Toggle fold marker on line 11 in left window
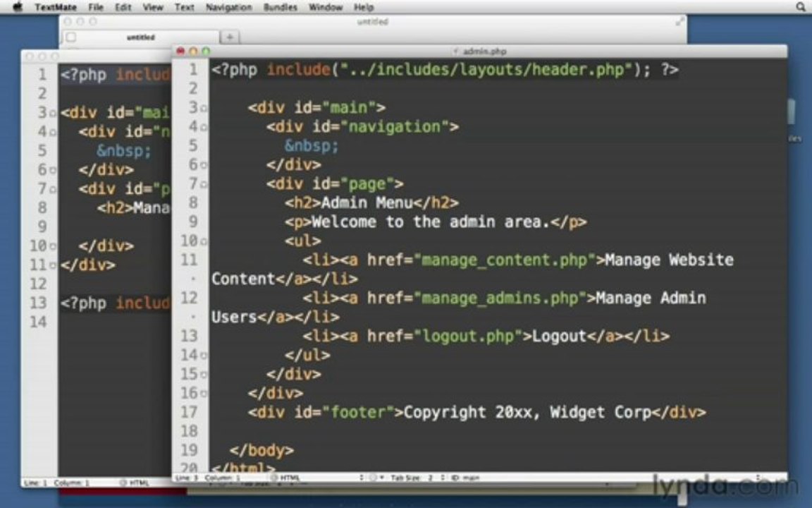The height and width of the screenshot is (508, 812). pos(53,266)
